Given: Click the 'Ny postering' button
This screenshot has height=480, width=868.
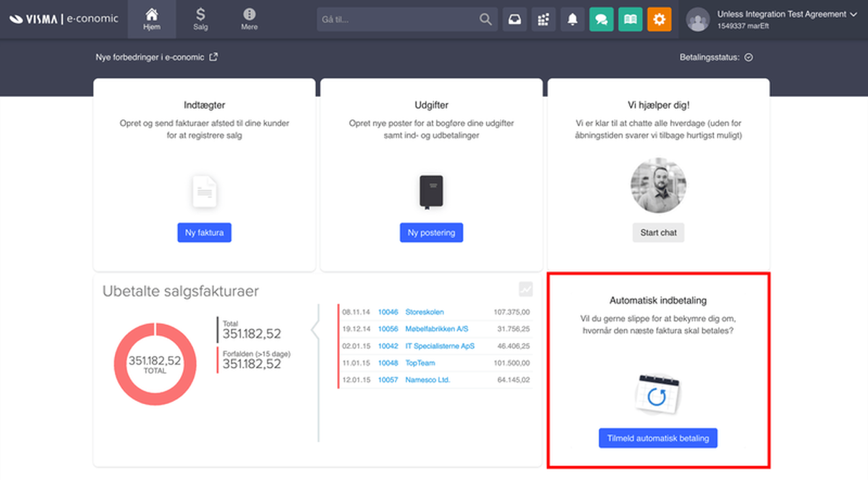Looking at the screenshot, I should pyautogui.click(x=431, y=232).
